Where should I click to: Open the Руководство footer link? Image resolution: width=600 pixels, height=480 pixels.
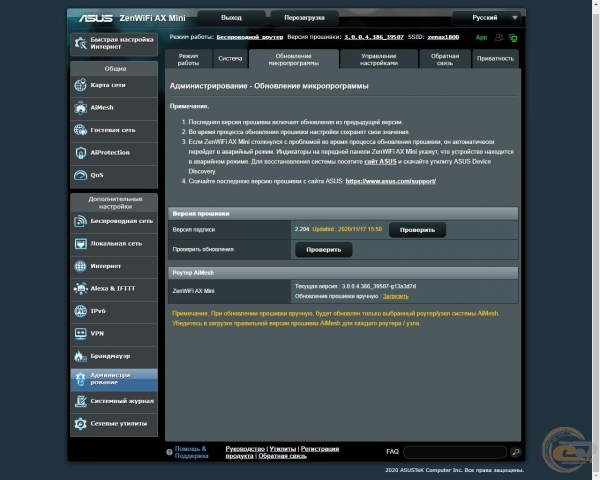(x=245, y=449)
